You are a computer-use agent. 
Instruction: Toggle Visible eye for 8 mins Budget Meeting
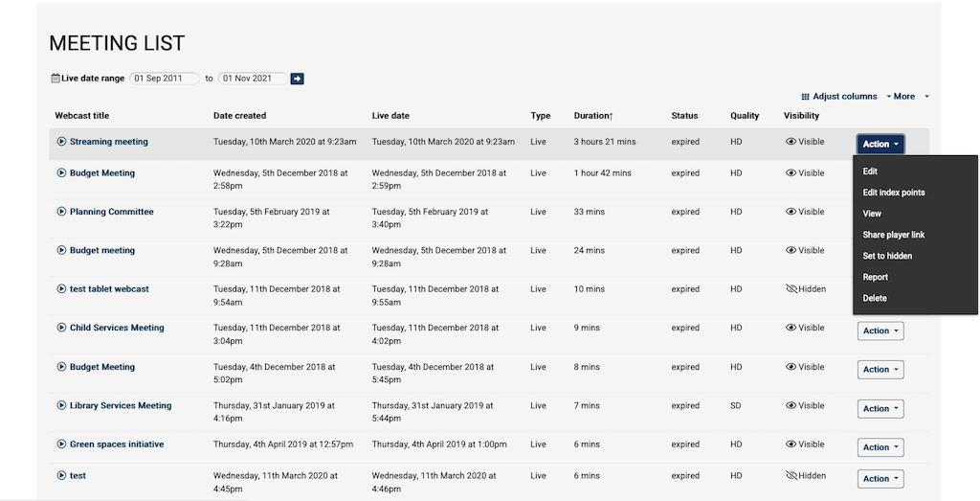[x=791, y=367]
